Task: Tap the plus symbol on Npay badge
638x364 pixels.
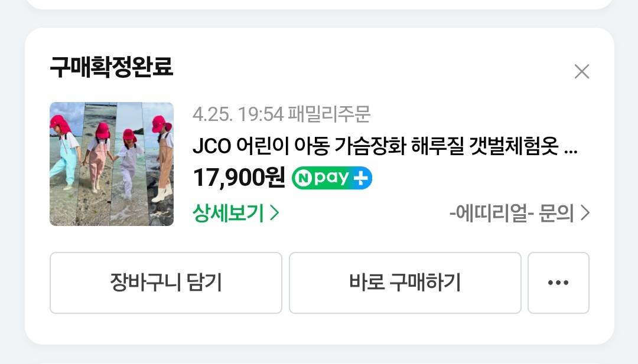Action: [360, 178]
